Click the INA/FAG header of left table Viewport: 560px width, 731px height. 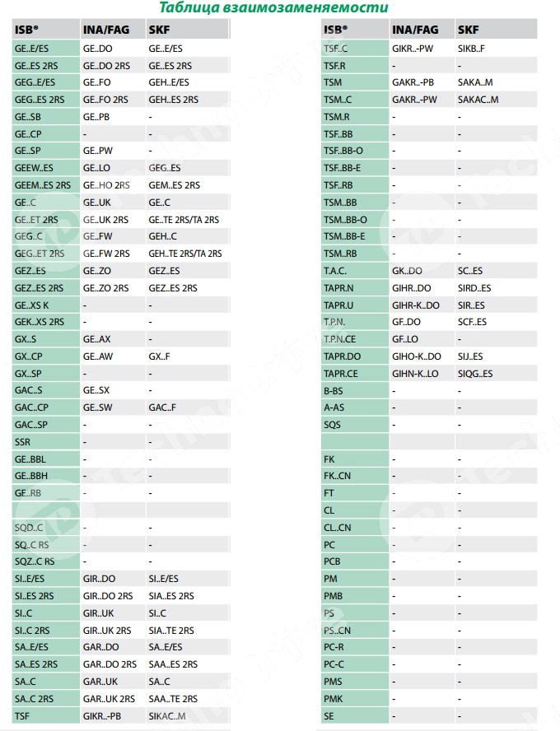[105, 30]
